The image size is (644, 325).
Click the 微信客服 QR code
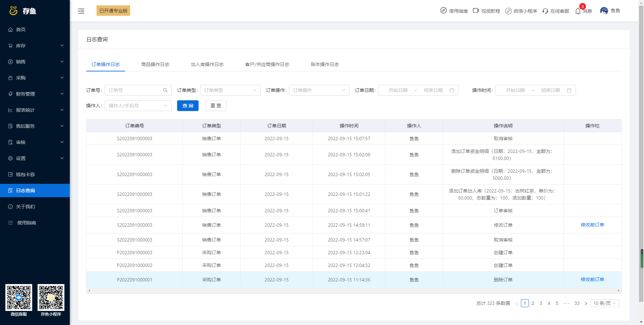pos(19,297)
